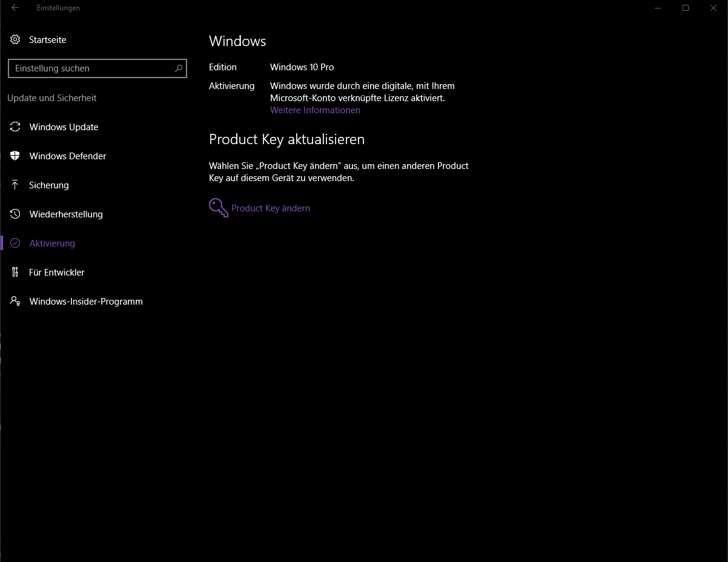The image size is (728, 562).
Task: Click the back arrow in title bar
Action: pyautogui.click(x=15, y=8)
